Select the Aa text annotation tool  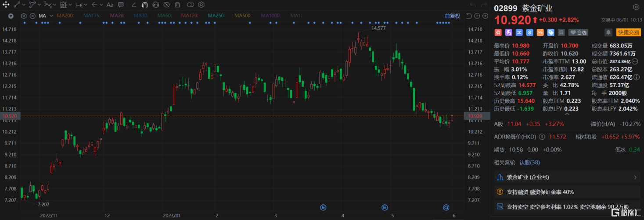pyautogui.click(x=110, y=5)
